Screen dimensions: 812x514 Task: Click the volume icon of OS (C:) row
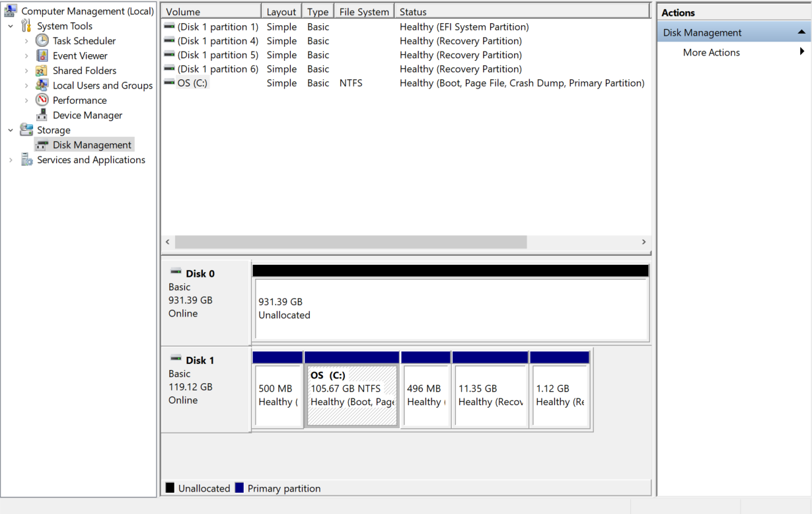(169, 83)
